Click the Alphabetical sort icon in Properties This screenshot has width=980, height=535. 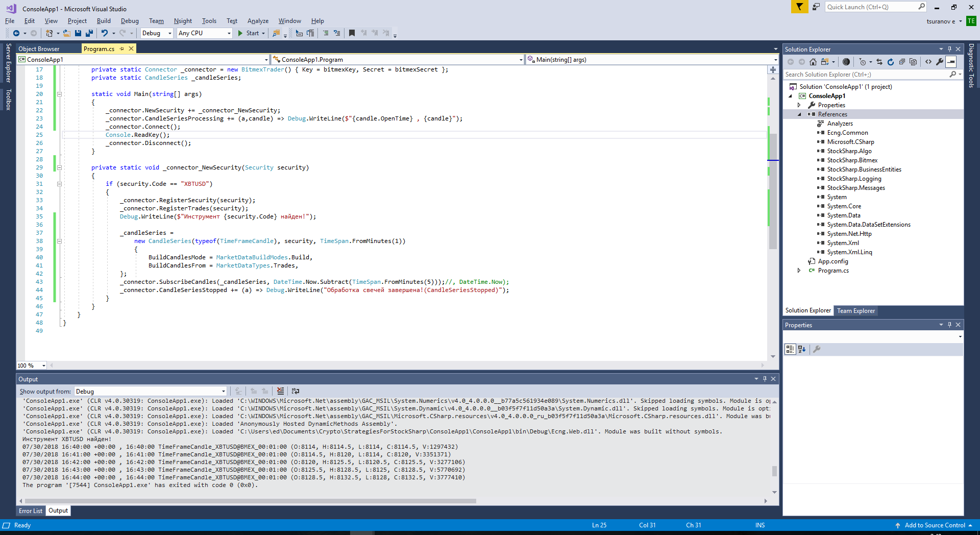pos(802,349)
